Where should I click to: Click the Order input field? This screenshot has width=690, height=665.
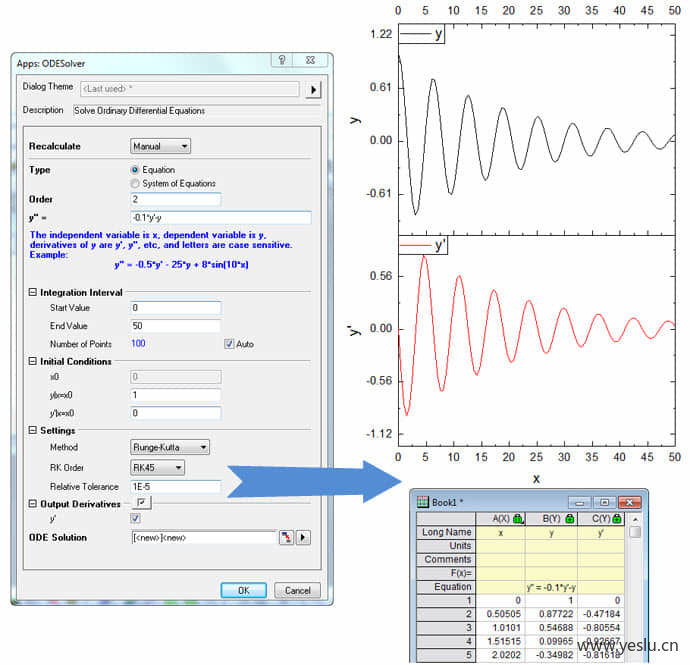click(176, 199)
